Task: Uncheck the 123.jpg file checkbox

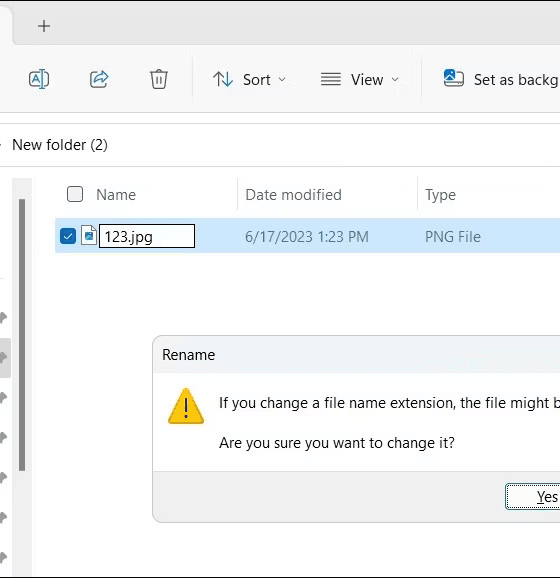Action: tap(68, 236)
